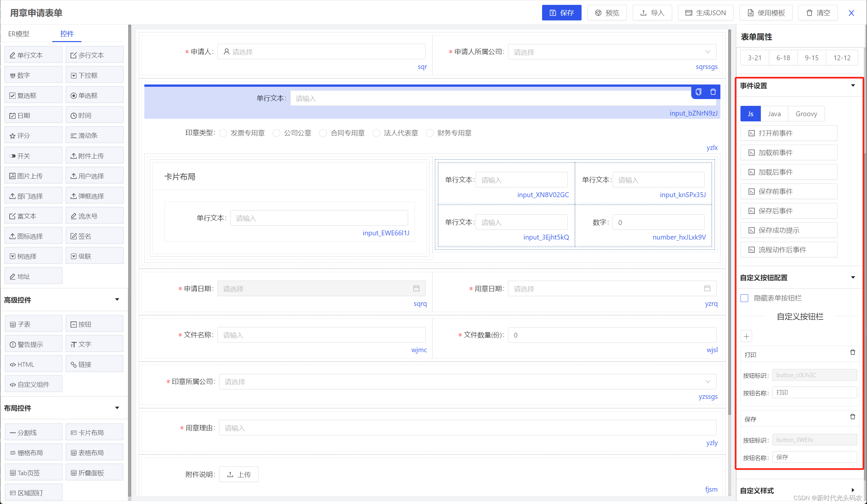This screenshot has width=867, height=504.
Task: Collapse the 事件设置 section
Action: coord(852,86)
